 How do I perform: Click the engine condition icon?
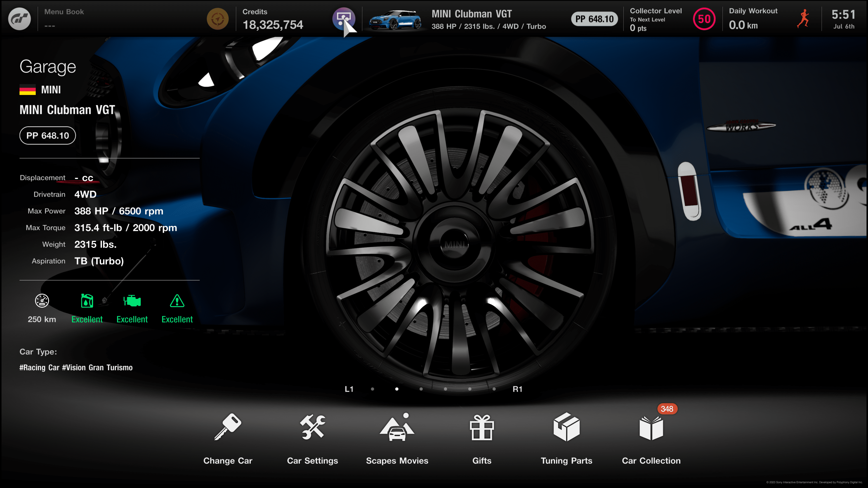click(x=132, y=301)
